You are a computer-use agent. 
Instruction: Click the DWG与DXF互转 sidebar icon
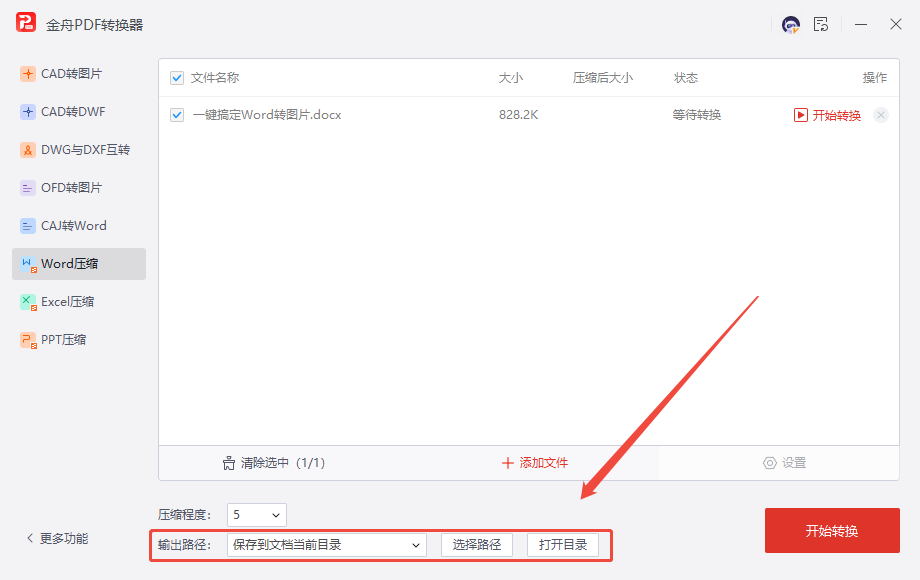coord(28,150)
